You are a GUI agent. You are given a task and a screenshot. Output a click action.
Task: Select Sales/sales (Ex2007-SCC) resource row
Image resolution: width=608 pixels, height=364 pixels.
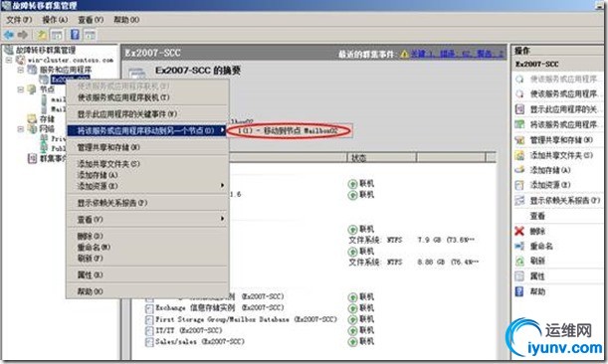tap(200, 341)
